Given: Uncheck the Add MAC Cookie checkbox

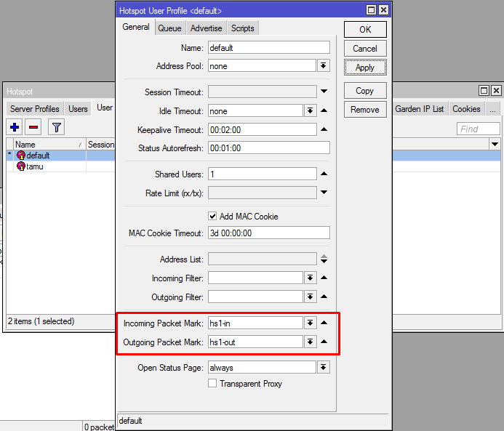Looking at the screenshot, I should 212,216.
